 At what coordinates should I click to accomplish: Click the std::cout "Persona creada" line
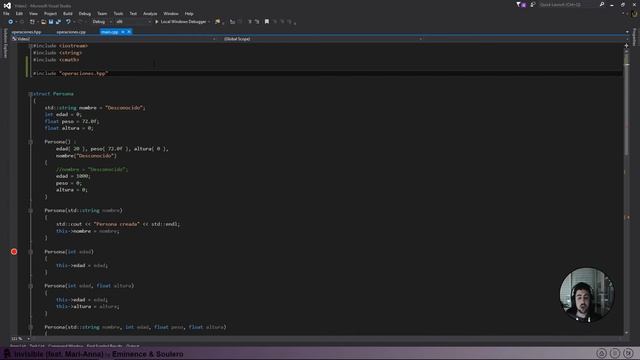click(x=118, y=224)
